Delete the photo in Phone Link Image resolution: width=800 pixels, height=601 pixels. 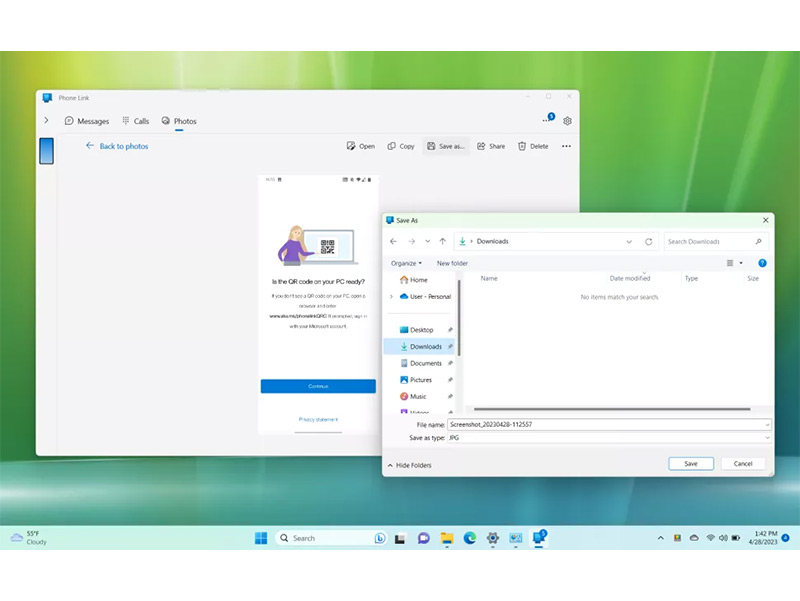point(533,146)
